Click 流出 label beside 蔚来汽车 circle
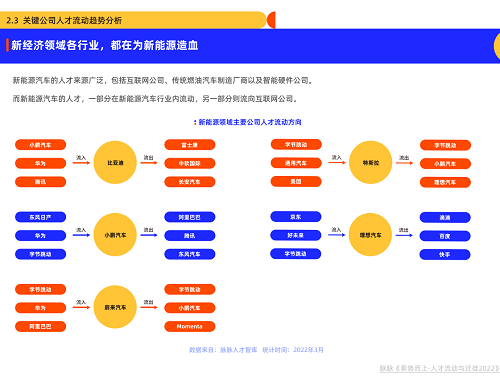The image size is (500, 377). (149, 302)
